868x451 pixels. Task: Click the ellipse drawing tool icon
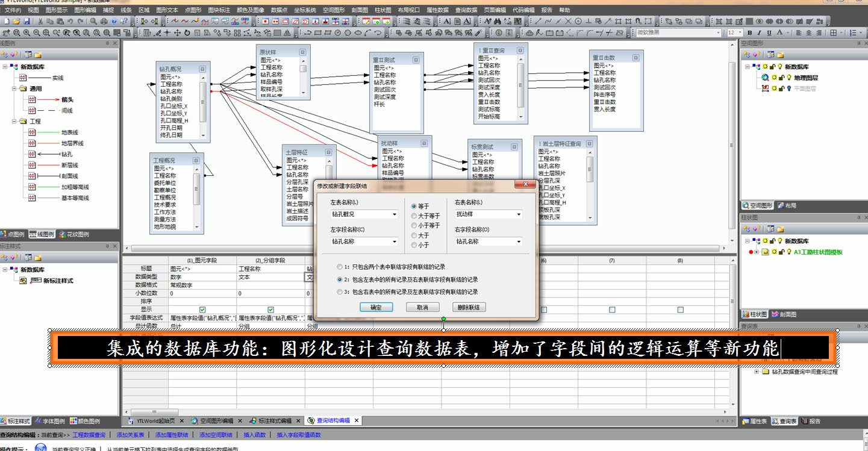pyautogui.click(x=358, y=33)
